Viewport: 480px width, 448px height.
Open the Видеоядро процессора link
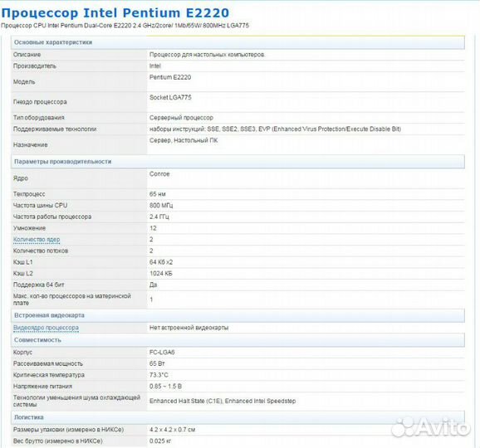(46, 328)
